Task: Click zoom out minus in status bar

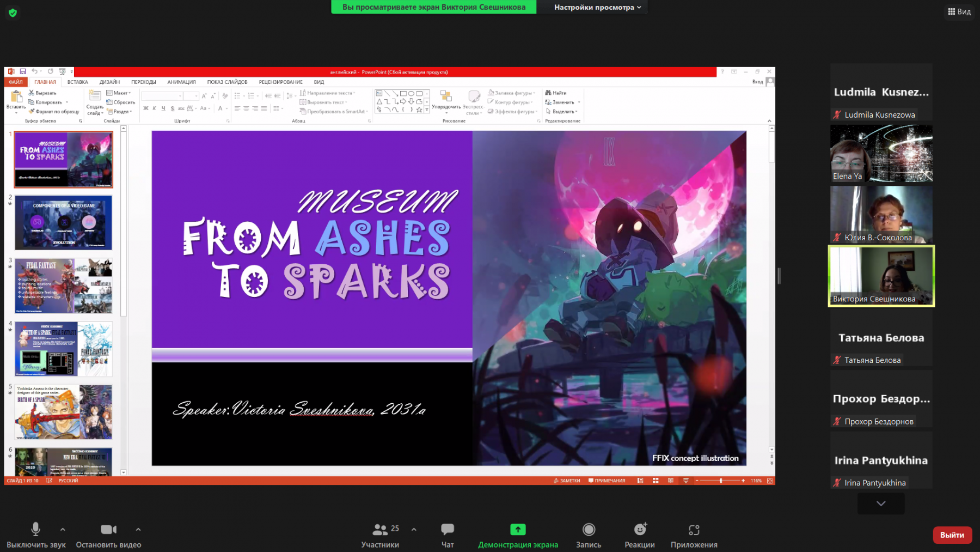Action: (697, 481)
